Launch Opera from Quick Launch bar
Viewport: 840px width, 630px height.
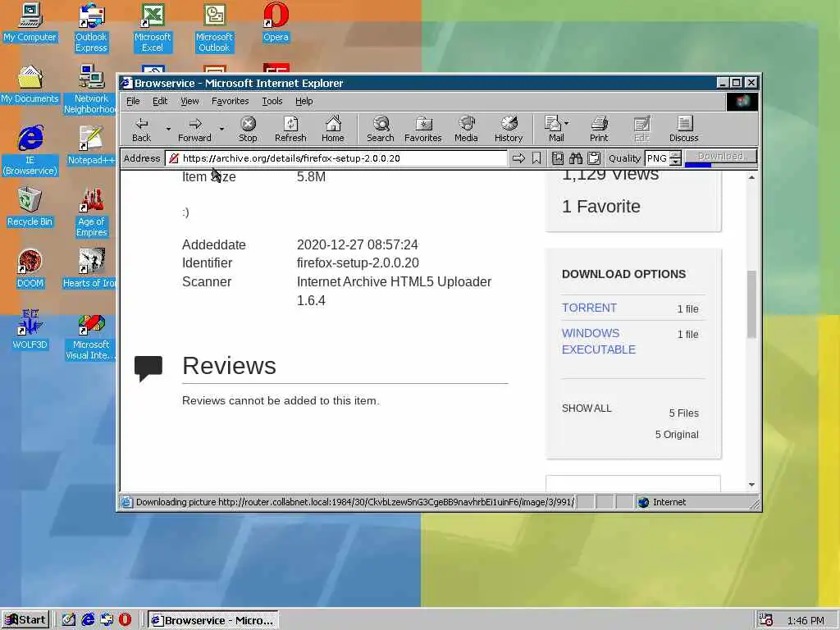pos(125,620)
